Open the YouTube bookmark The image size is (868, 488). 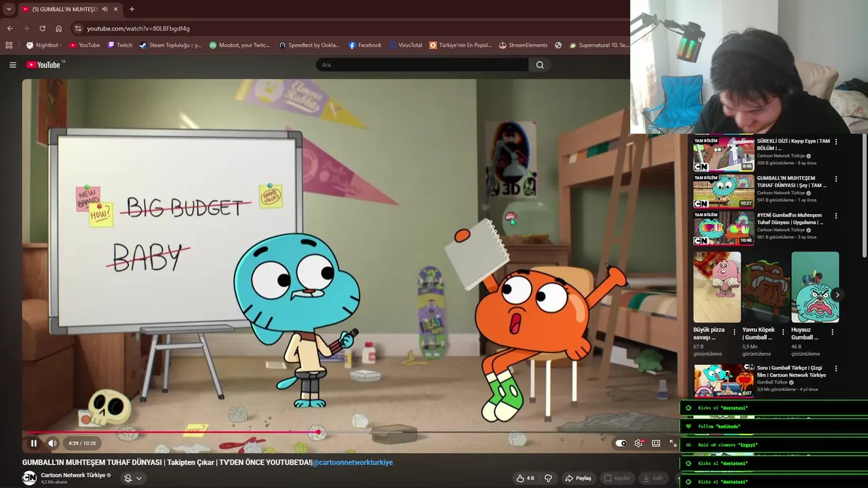point(84,45)
